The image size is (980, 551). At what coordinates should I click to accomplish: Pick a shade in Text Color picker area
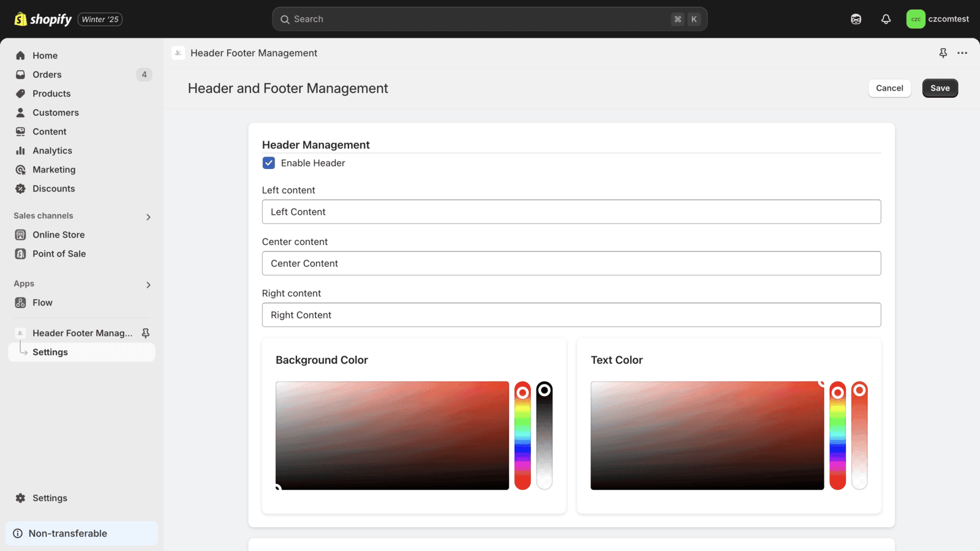coord(707,435)
